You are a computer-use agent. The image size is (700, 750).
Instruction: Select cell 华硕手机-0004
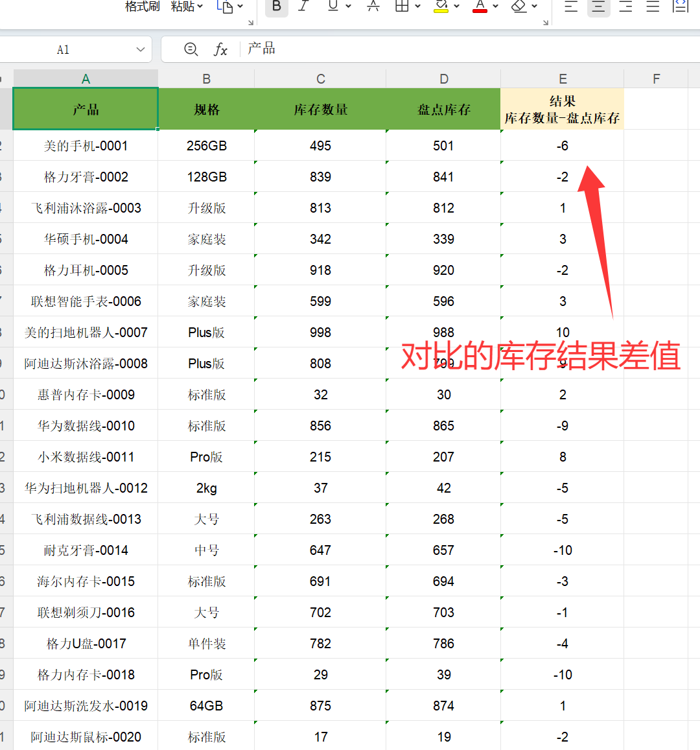tap(86, 239)
